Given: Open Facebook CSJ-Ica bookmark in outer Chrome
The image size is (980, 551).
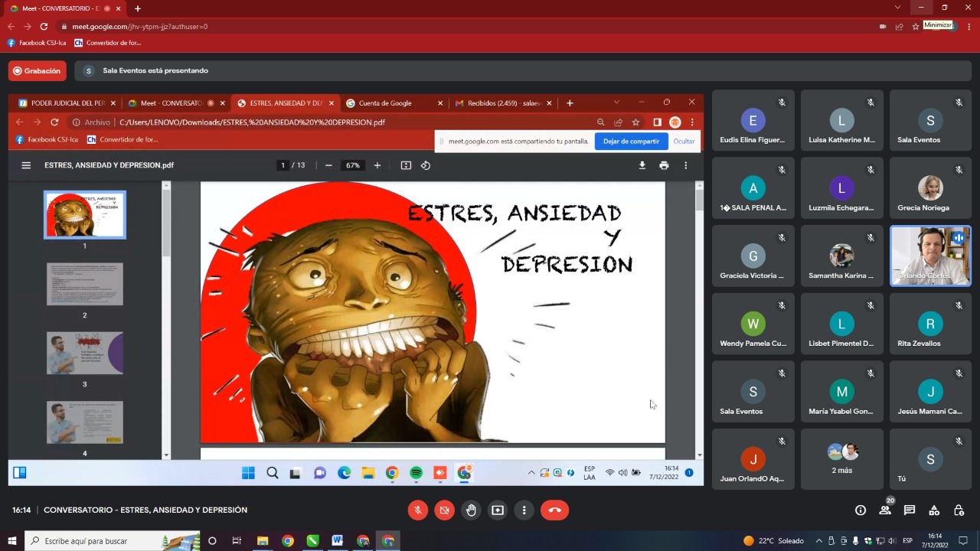Looking at the screenshot, I should (37, 43).
